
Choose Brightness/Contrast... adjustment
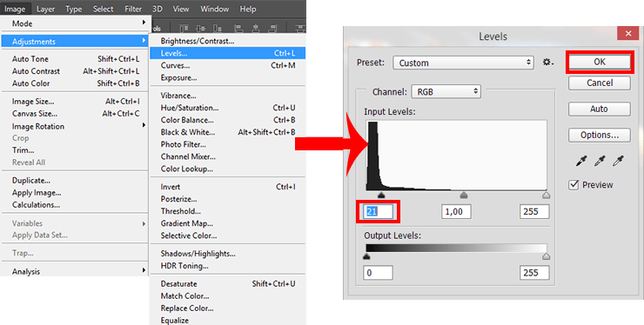pyautogui.click(x=227, y=41)
